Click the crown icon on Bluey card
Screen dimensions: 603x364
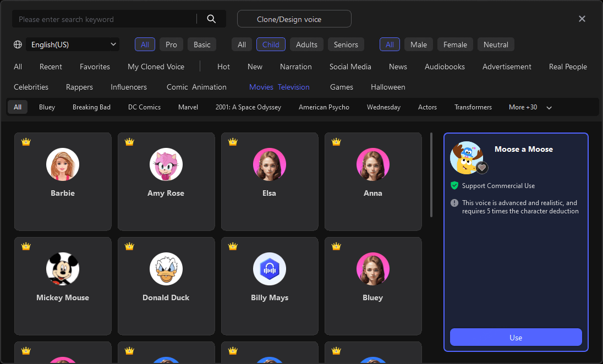point(336,246)
